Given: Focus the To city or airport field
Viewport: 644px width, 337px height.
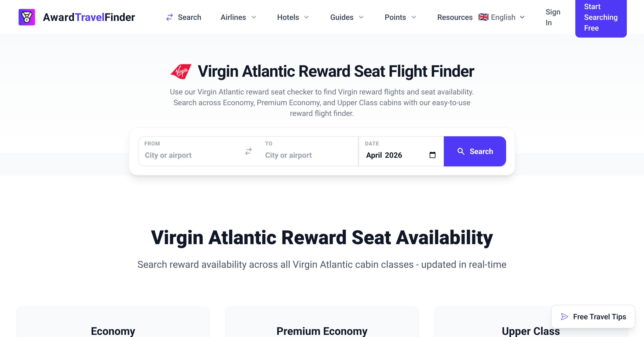Looking at the screenshot, I should [x=309, y=155].
